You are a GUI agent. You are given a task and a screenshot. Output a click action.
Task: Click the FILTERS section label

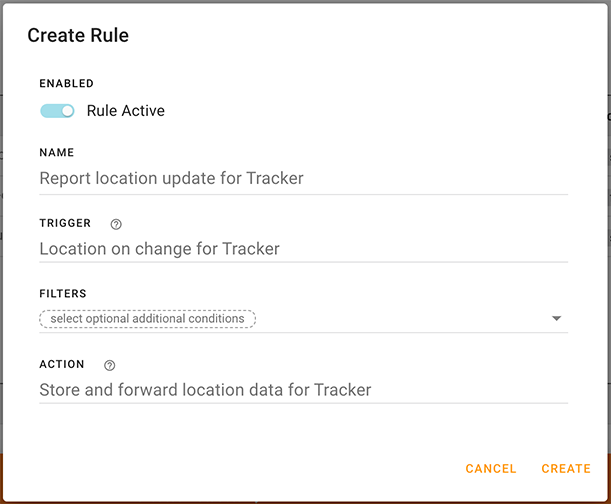tap(63, 294)
